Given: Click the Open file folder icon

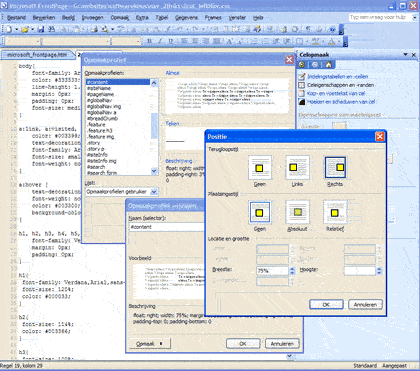Looking at the screenshot, I should [25, 30].
